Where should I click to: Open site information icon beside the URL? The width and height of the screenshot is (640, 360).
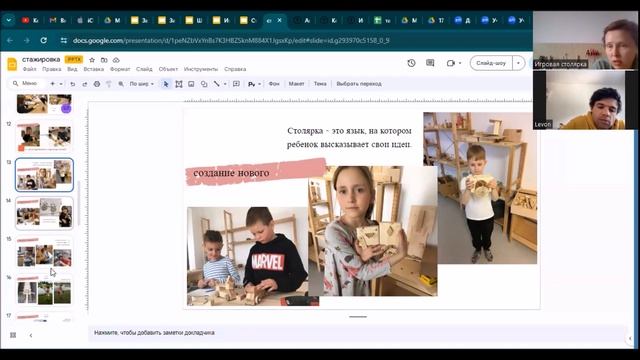coord(64,40)
